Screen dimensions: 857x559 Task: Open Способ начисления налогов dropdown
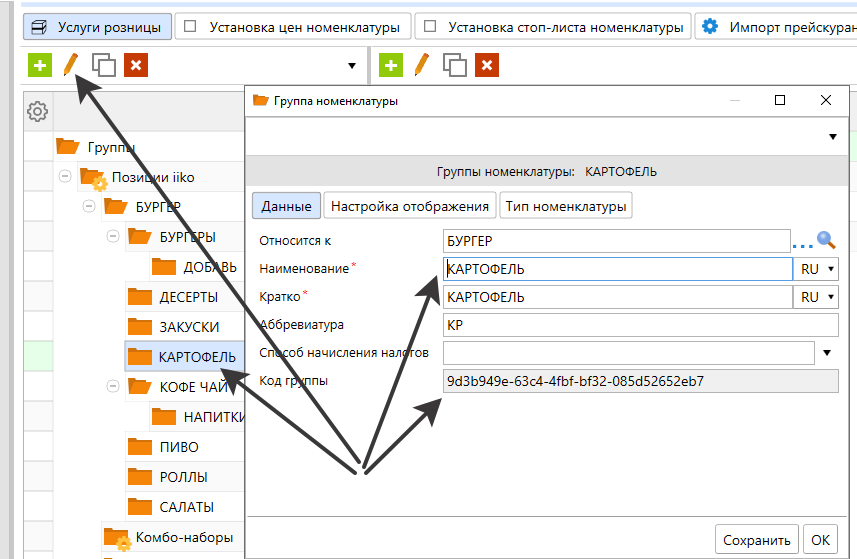(827, 353)
